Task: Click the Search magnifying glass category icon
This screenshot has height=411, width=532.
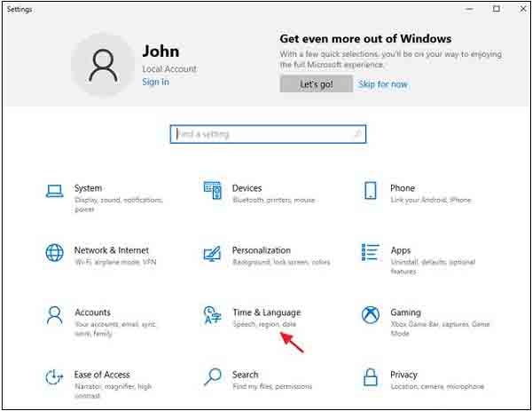Action: 213,377
